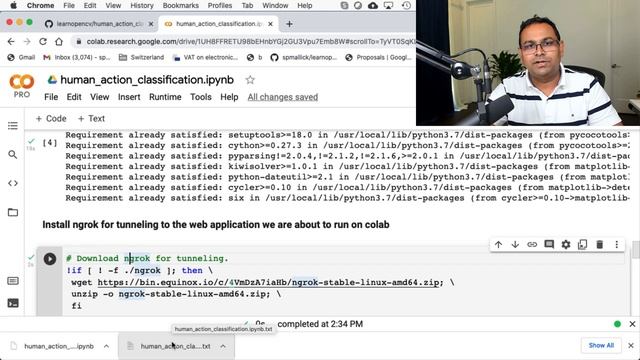Screen dimensions: 640x360
Task: Open the command palette icon
Action: coord(13,281)
